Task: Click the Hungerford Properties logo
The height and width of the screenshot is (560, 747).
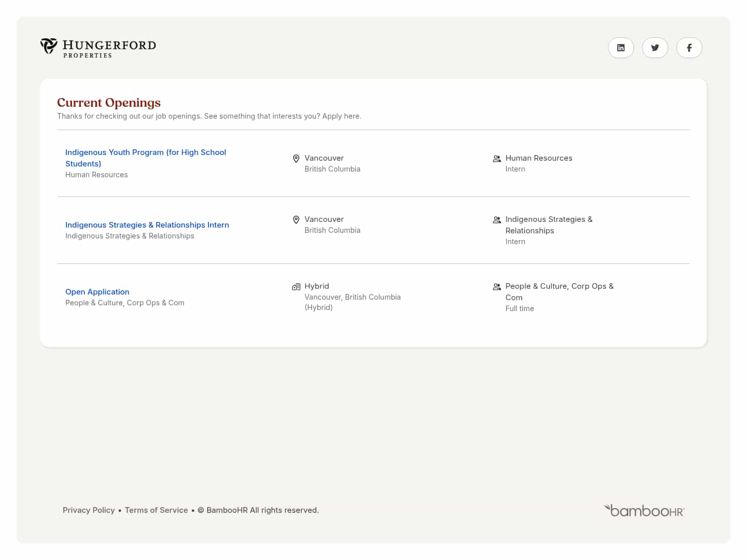Action: [98, 48]
